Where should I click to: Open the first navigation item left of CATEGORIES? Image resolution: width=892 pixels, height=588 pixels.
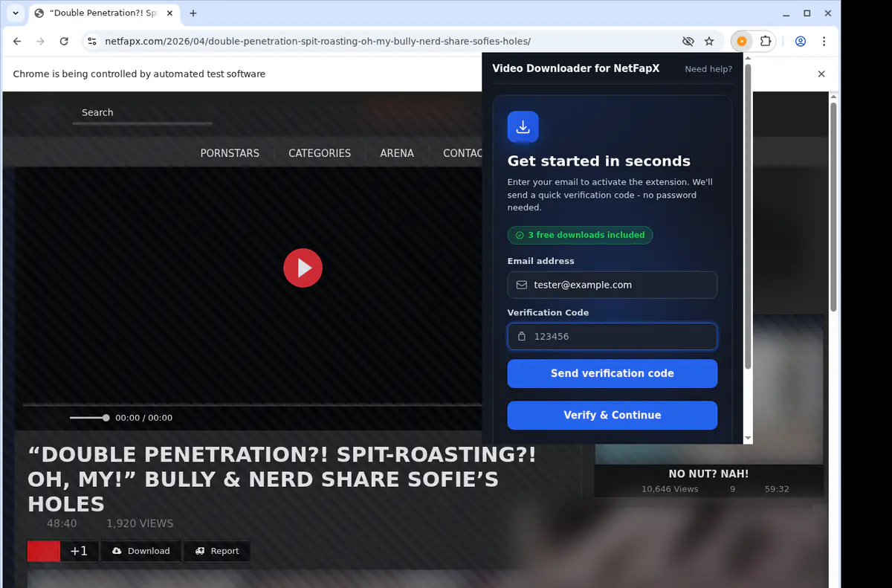point(230,153)
